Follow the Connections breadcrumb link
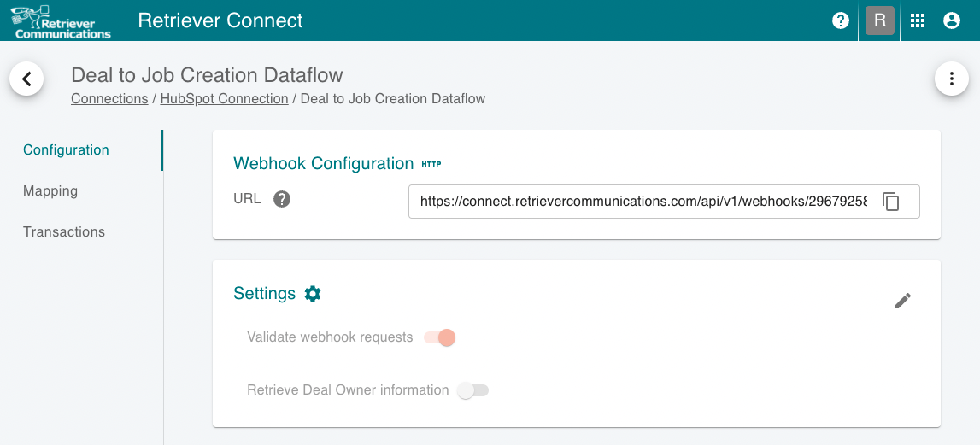The height and width of the screenshot is (445, 980). (x=109, y=99)
